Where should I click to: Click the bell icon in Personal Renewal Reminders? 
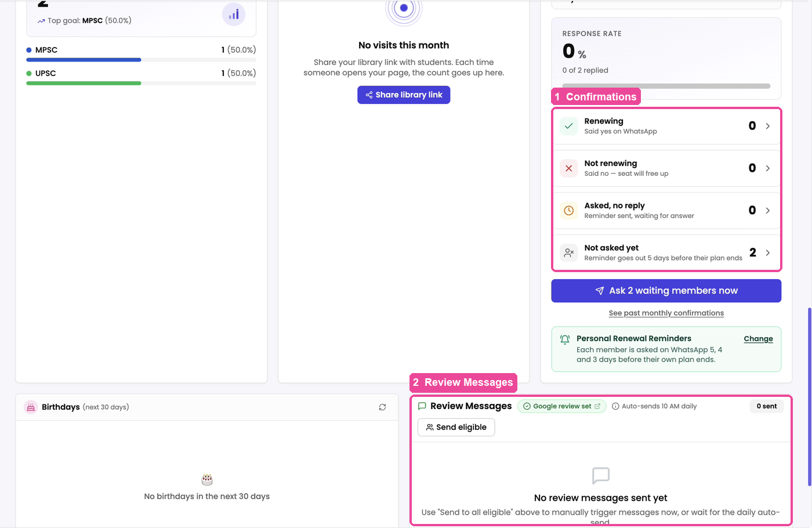point(565,339)
